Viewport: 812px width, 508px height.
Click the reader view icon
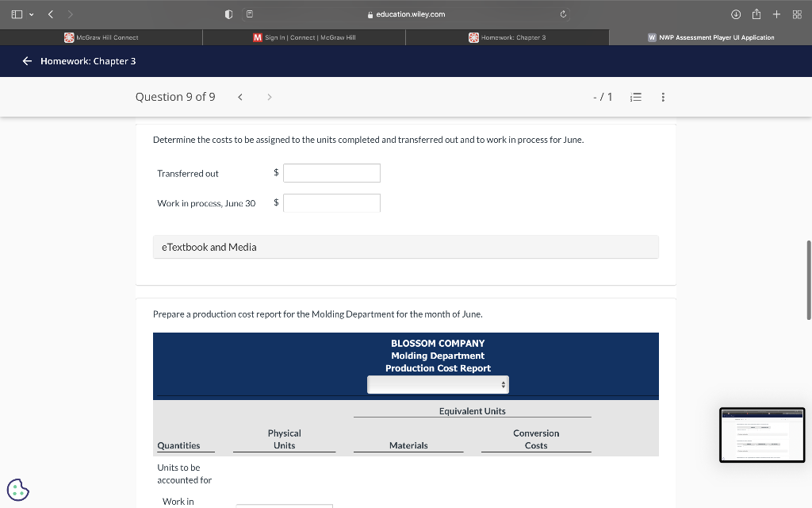(x=250, y=14)
